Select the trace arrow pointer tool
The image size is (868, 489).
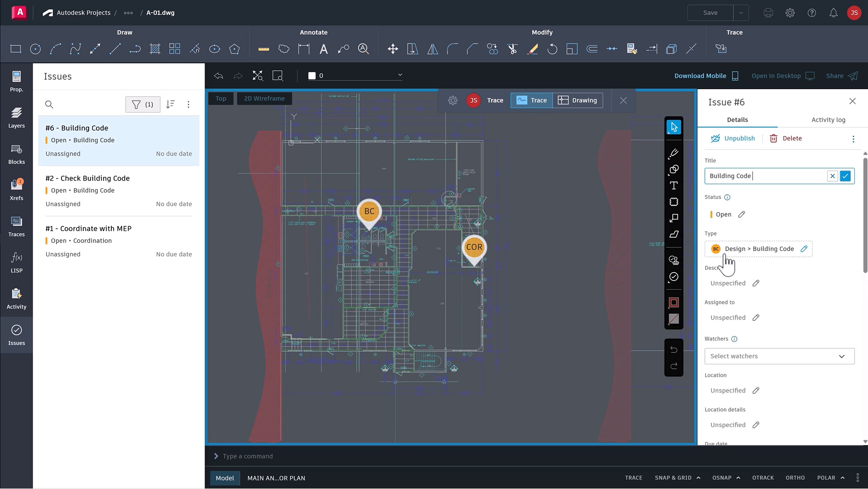coord(674,127)
